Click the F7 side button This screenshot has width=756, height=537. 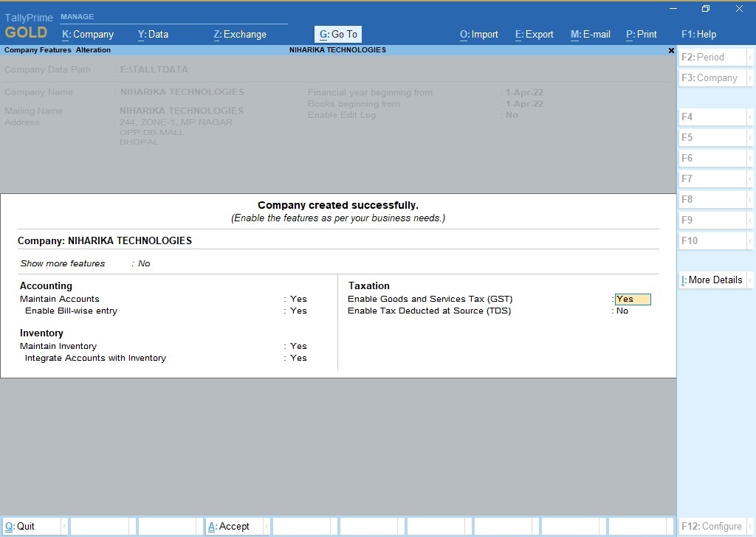(x=712, y=179)
